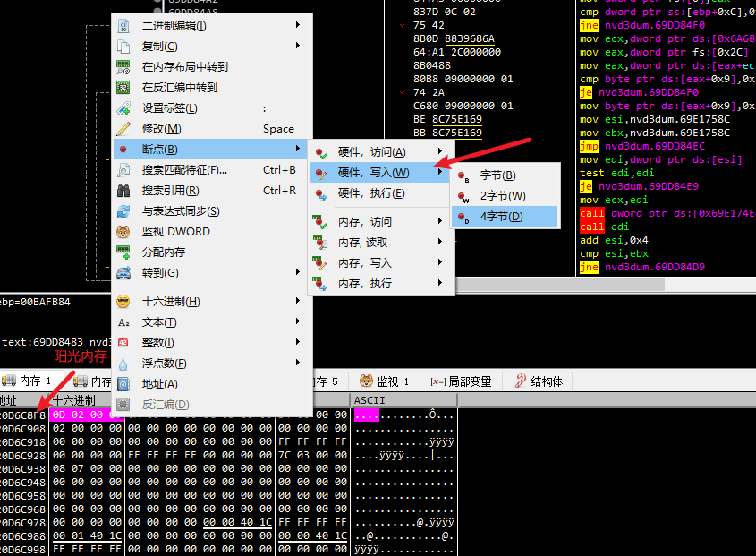This screenshot has height=556, width=756.
Task: Click call edi instruction
Action: (605, 227)
